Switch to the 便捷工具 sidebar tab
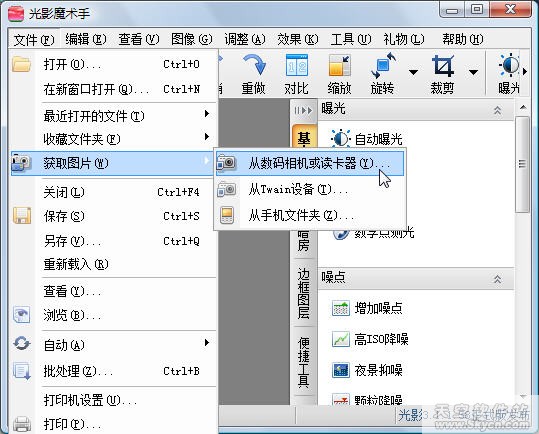Screen dimensions: 539x434 (x=304, y=361)
